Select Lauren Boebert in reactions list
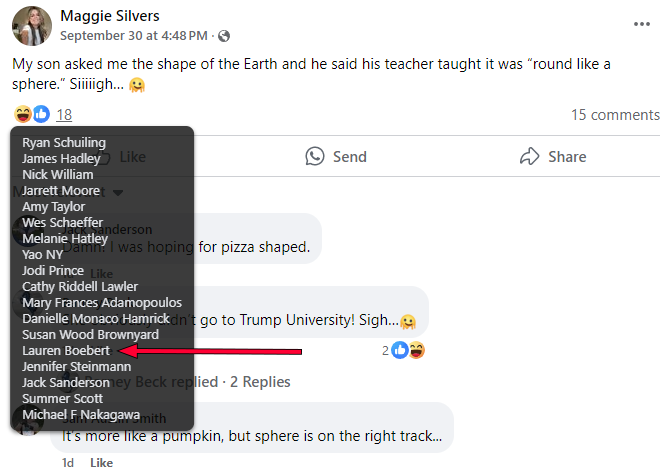This screenshot has height=471, width=672. coord(66,351)
